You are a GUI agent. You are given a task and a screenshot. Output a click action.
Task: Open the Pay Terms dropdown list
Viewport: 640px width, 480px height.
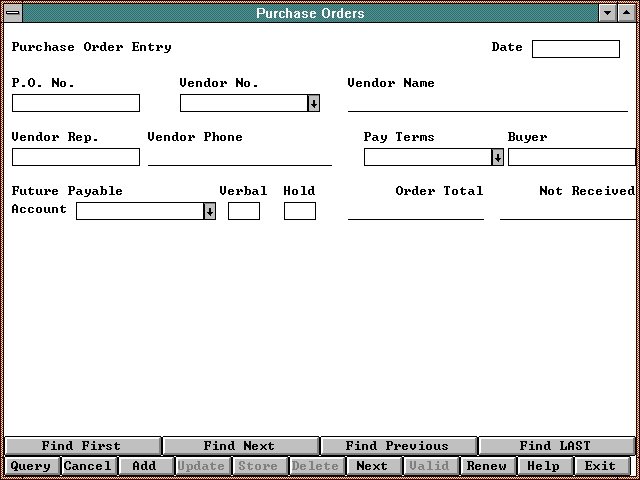click(497, 157)
